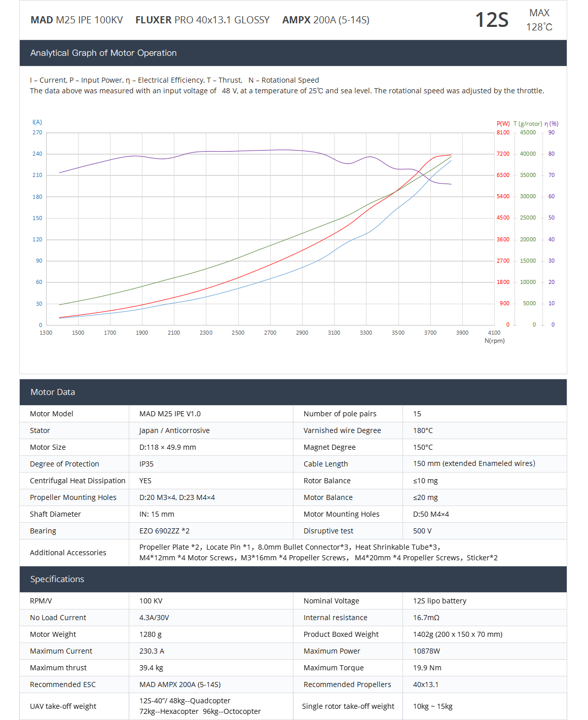Click 'Number of pole pairs' label
Viewport: 588px width, 720px height.
[340, 414]
